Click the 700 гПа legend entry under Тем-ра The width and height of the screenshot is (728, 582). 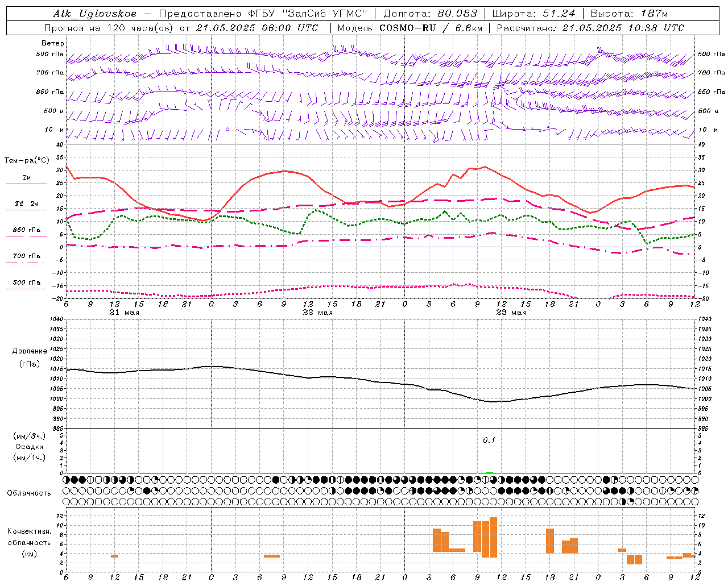coord(26,256)
